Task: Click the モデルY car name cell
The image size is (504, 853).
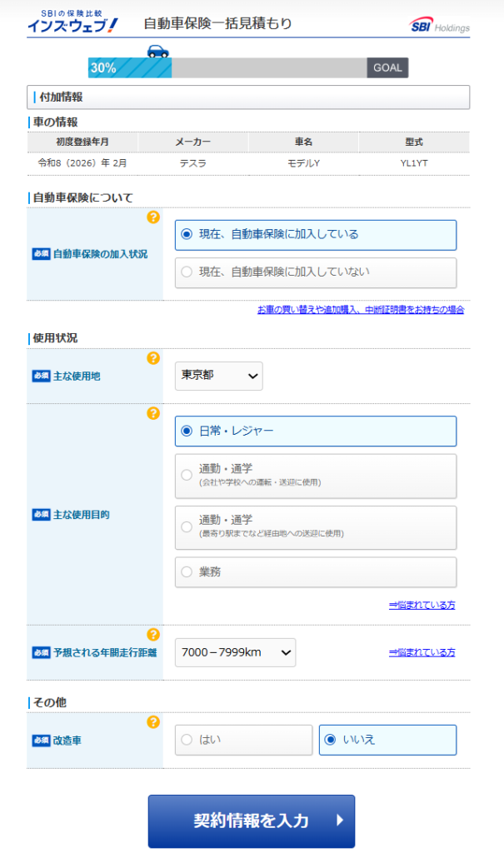Action: 304,163
